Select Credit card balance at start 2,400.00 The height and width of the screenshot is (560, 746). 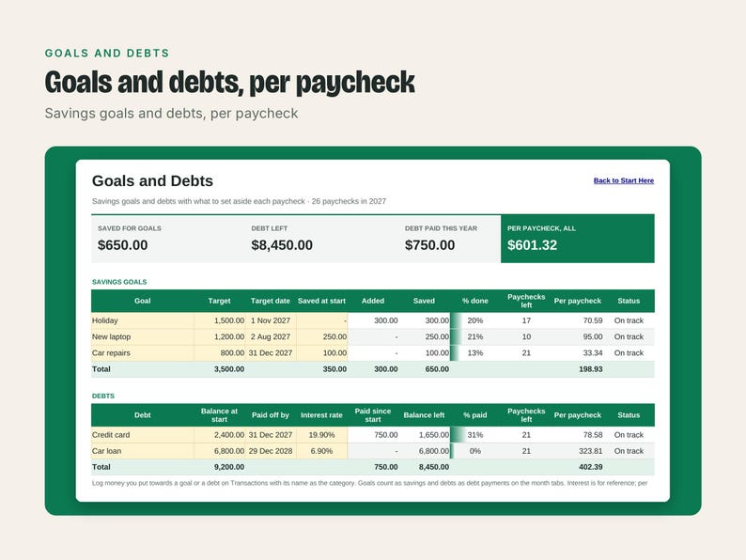click(229, 435)
